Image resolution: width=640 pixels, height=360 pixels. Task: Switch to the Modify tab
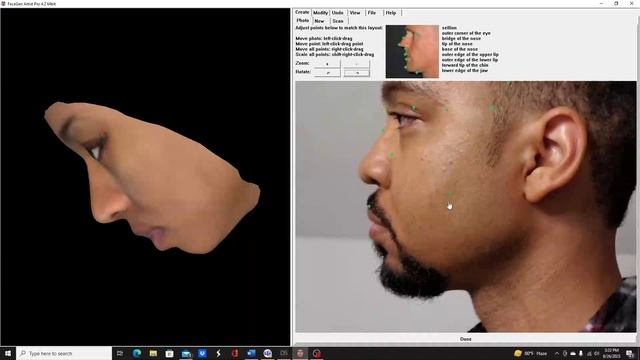pos(320,13)
